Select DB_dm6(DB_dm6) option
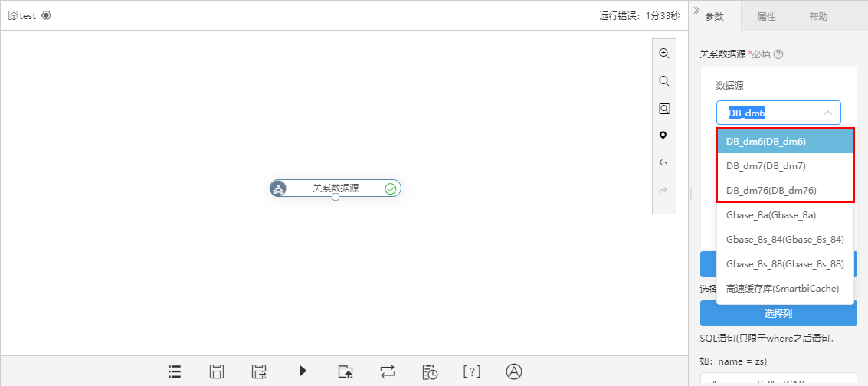Screen dimensions: 868x386 [785, 141]
